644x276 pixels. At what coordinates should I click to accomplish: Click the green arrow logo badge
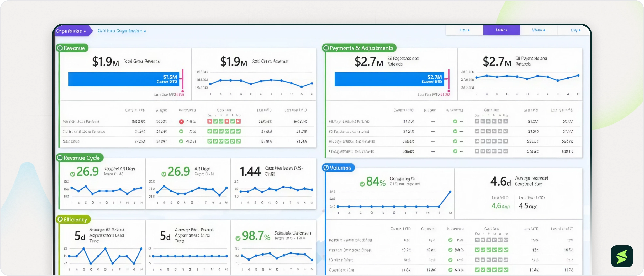(622, 256)
